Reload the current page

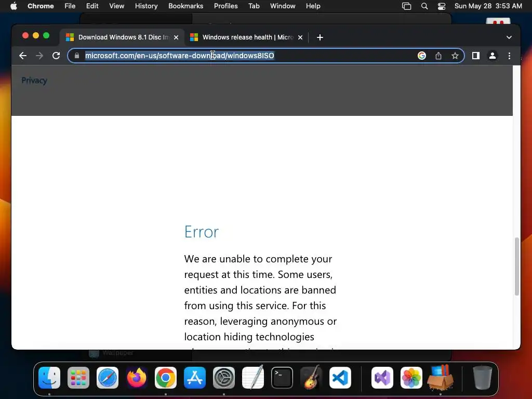[56, 56]
